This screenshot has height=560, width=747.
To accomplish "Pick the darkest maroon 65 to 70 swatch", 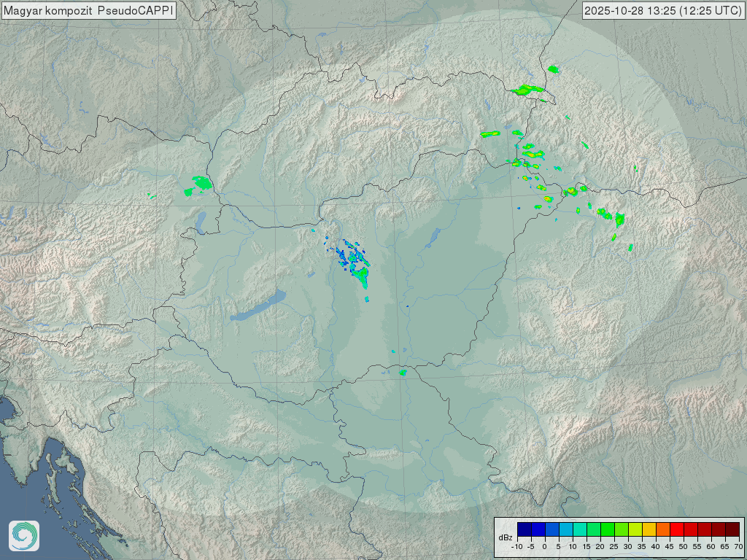I will tap(732, 529).
